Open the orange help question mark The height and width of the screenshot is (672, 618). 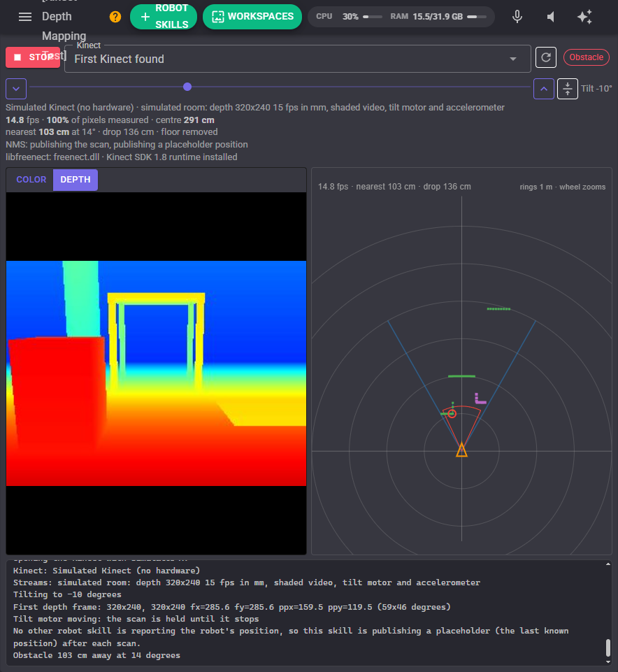pyautogui.click(x=115, y=17)
